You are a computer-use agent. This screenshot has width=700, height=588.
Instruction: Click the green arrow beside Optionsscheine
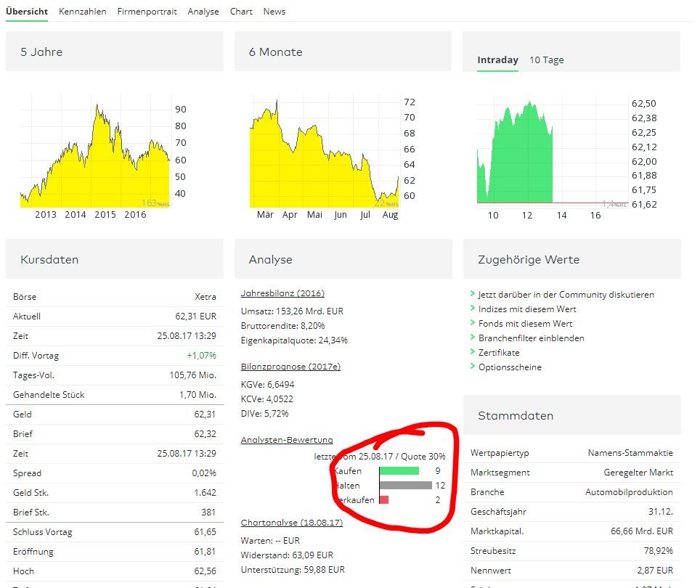pyautogui.click(x=473, y=367)
